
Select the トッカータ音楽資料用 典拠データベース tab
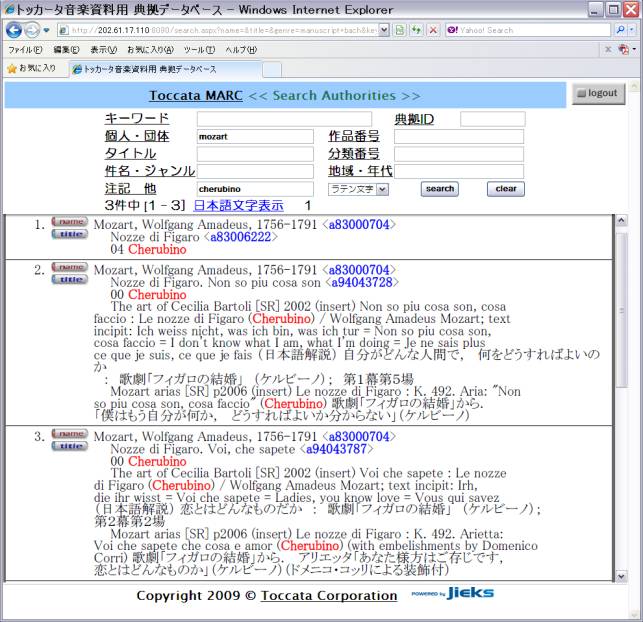pos(164,69)
